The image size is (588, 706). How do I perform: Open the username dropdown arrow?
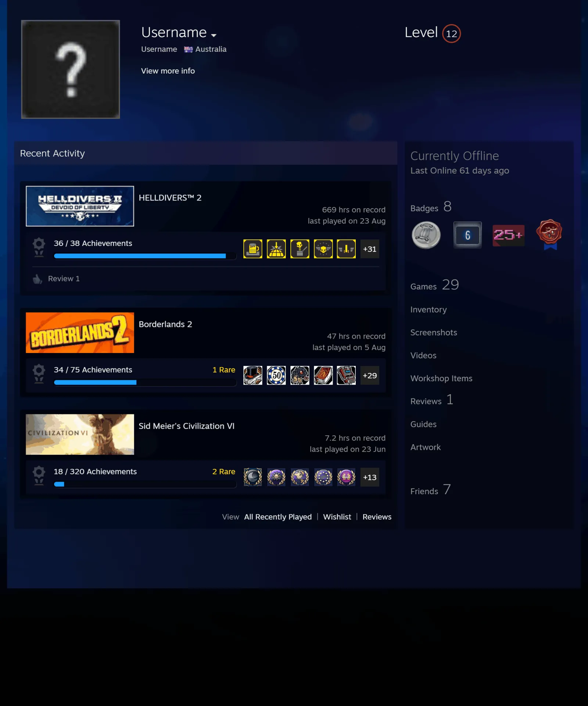coord(214,35)
